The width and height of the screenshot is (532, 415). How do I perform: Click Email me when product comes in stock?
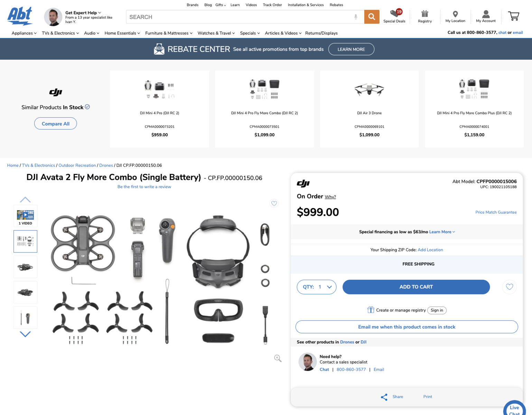[407, 327]
